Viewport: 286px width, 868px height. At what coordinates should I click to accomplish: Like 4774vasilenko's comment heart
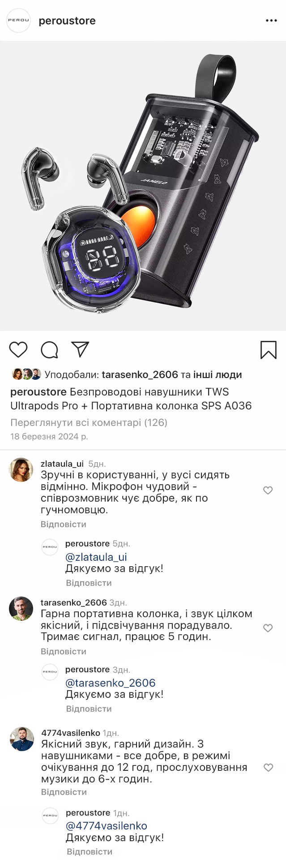click(x=268, y=768)
